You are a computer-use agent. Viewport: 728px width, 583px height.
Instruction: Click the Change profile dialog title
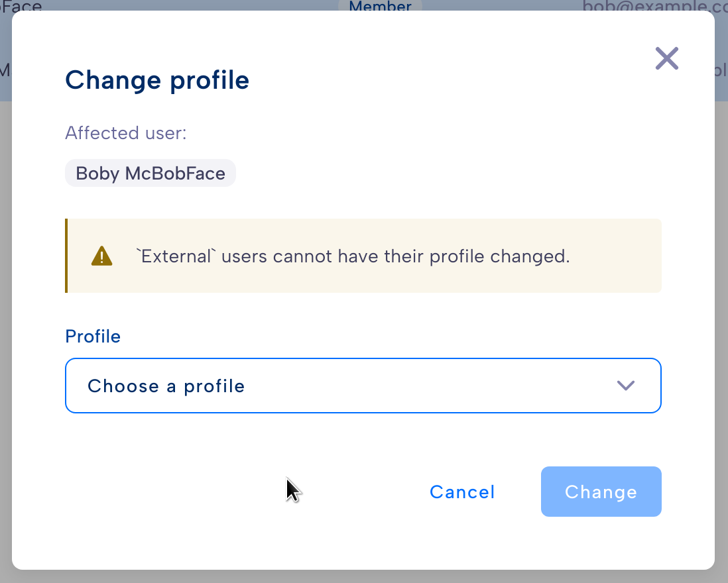(157, 80)
